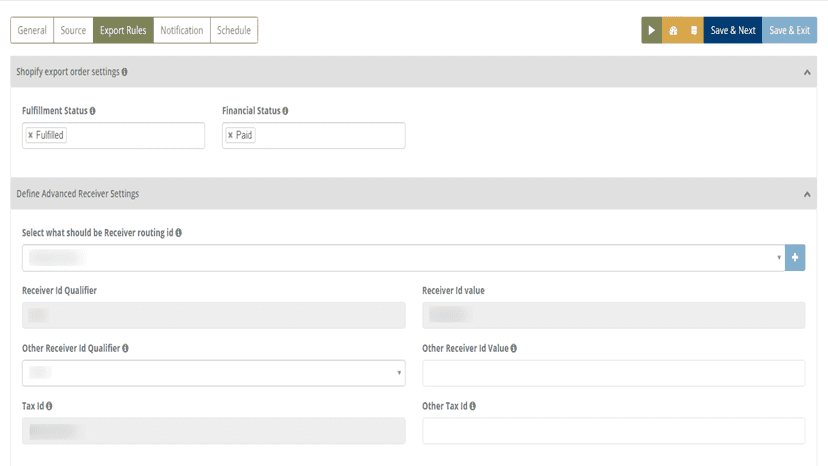Click info icon next to Financial Status
Viewport: 828px width, 466px height.
(285, 111)
